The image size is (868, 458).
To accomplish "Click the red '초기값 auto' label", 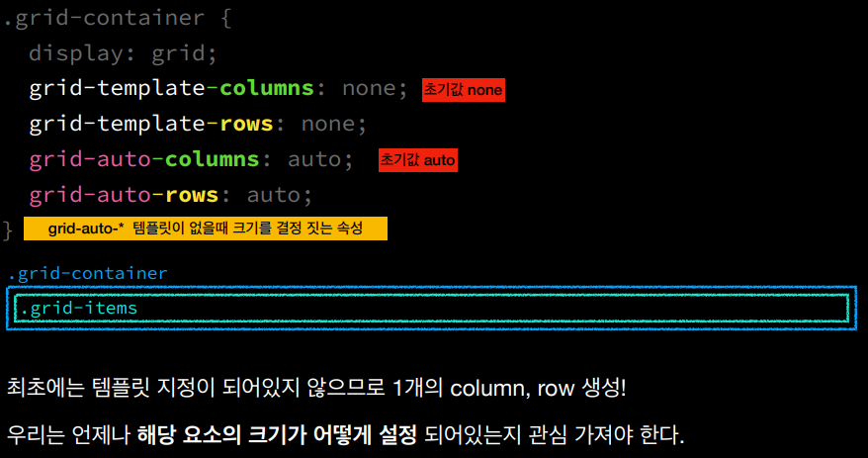I will click(x=418, y=160).
